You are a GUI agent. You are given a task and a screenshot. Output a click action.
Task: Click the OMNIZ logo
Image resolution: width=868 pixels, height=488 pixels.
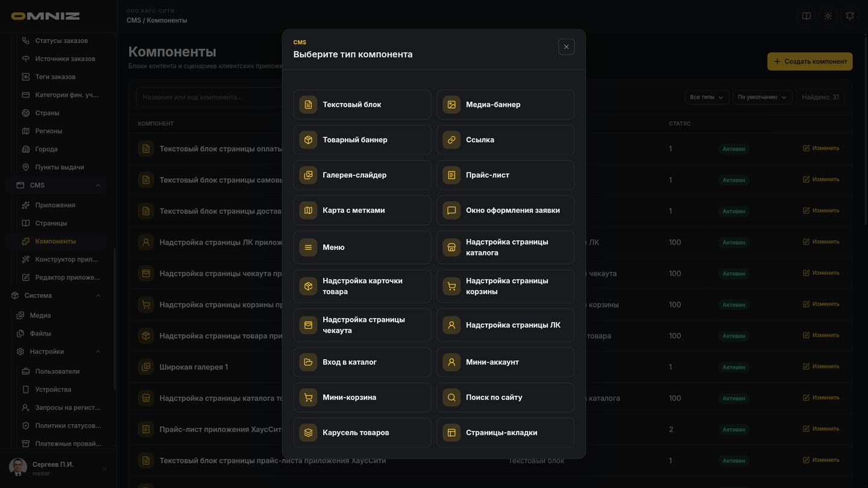(45, 16)
